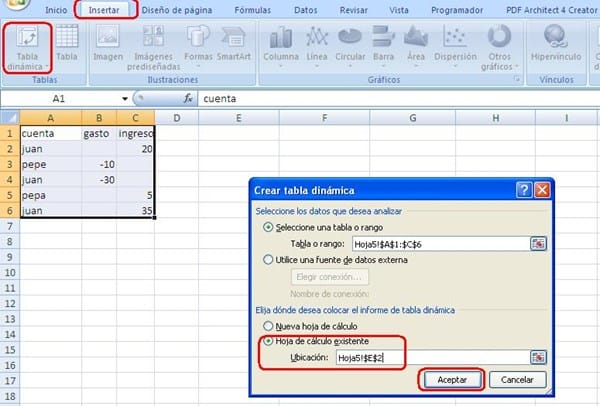Click the Ubicación input field
Viewport: 600px width, 406px height.
coord(432,358)
